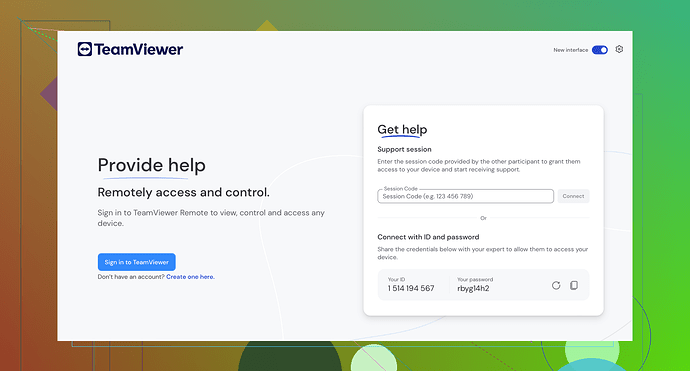Click the Get help heading
The width and height of the screenshot is (690, 371).
402,129
